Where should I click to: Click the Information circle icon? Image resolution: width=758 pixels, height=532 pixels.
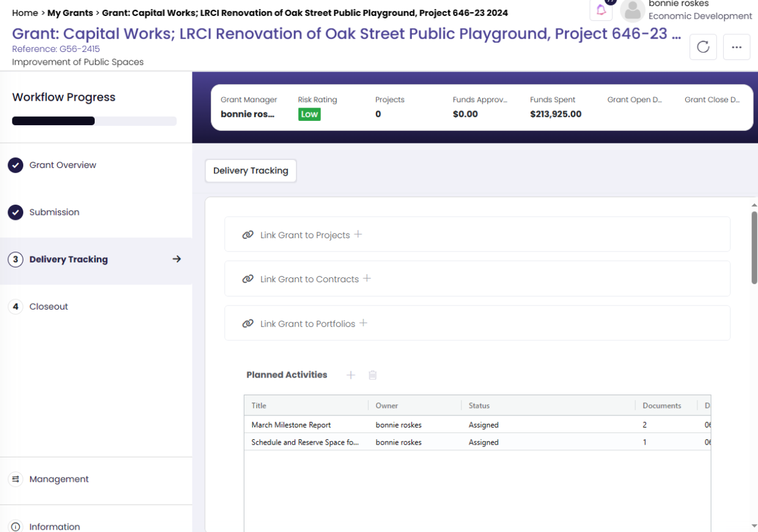point(16,527)
